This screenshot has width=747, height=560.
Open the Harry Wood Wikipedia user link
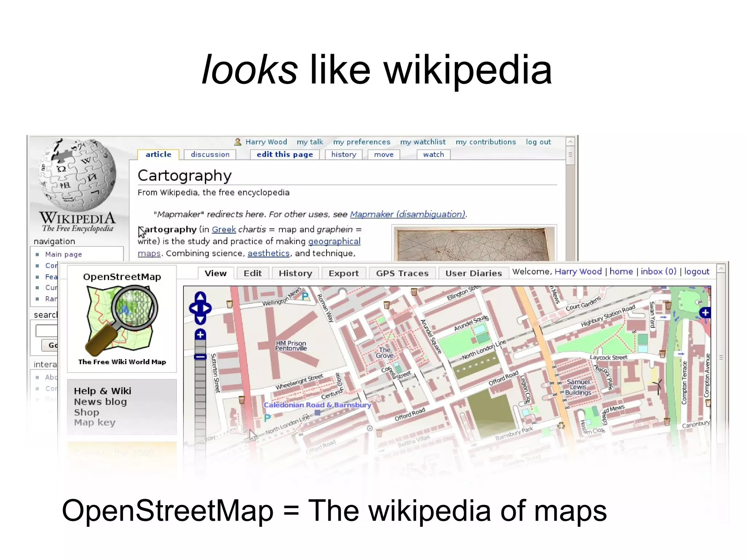click(266, 142)
